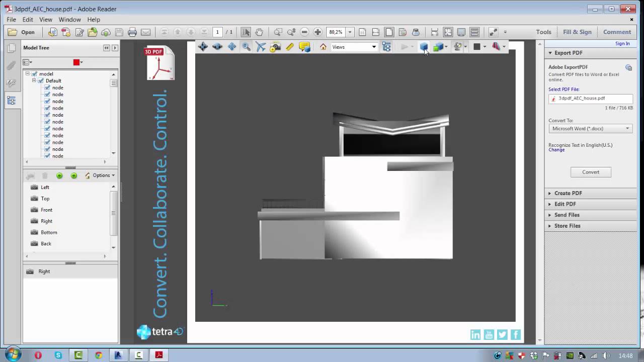Expand the Store Files section
This screenshot has height=362, width=644.
[567, 226]
